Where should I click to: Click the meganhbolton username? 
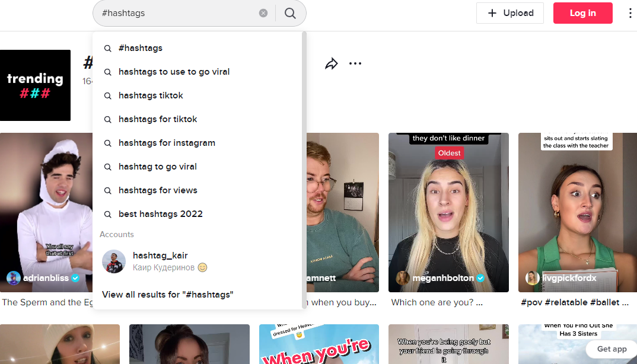[x=443, y=278]
